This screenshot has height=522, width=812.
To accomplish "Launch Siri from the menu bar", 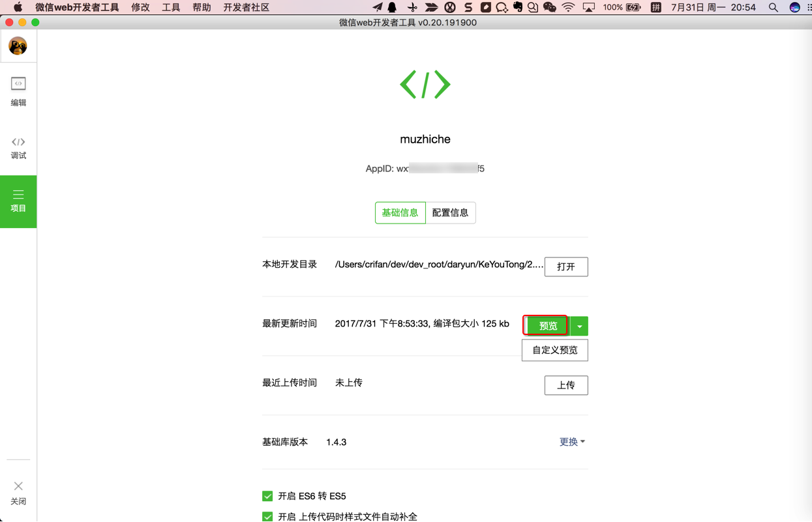I will click(x=794, y=7).
